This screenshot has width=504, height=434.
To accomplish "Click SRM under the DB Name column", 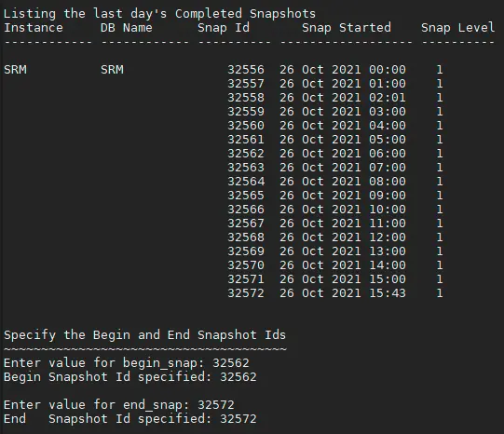I will (112, 70).
